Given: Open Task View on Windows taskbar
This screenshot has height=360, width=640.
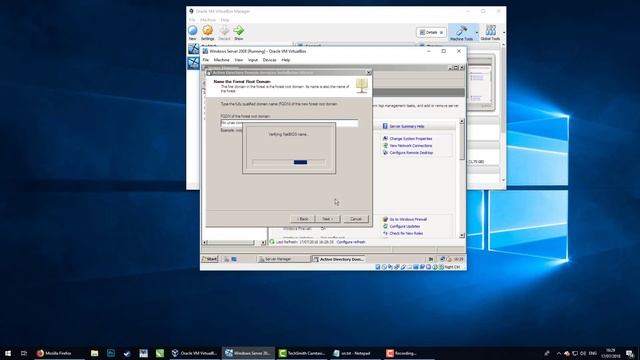Looking at the screenshot, I should pyautogui.click(x=24, y=353).
